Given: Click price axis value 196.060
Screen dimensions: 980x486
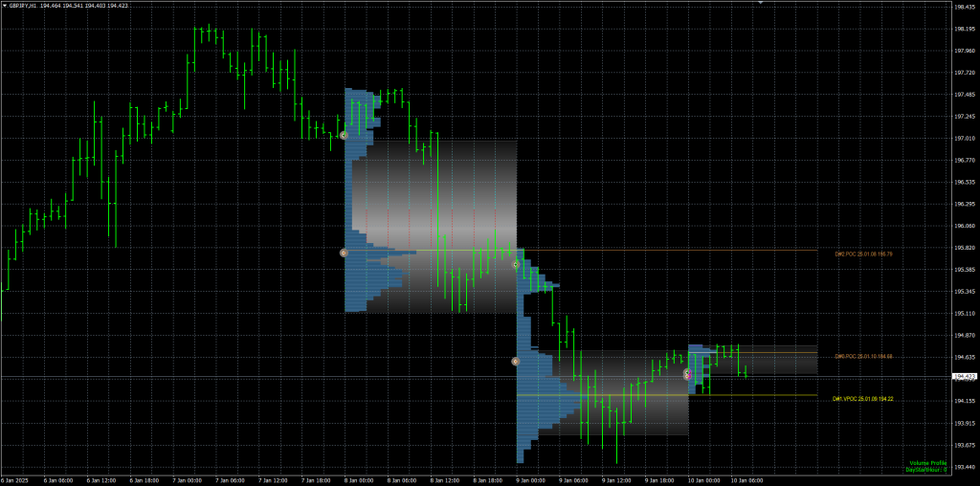Looking at the screenshot, I should 964,226.
